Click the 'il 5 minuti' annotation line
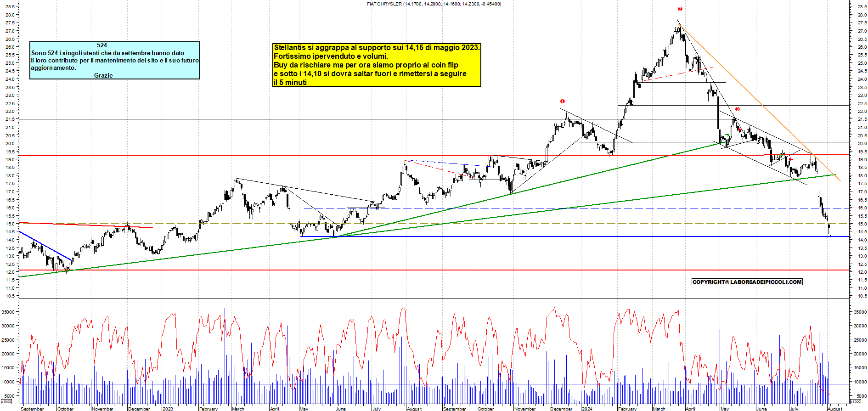Screen dimensions: 868x411 click(290, 82)
